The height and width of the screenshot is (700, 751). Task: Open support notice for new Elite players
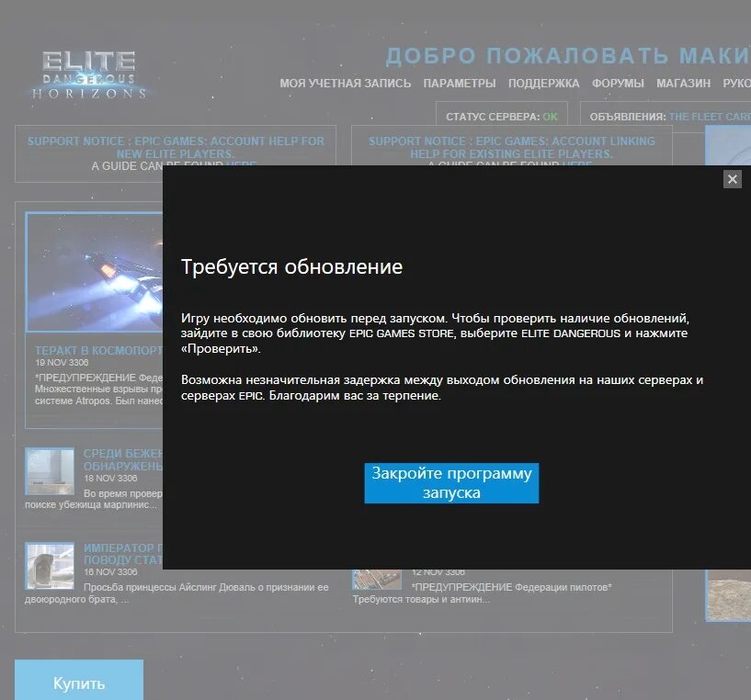click(176, 148)
